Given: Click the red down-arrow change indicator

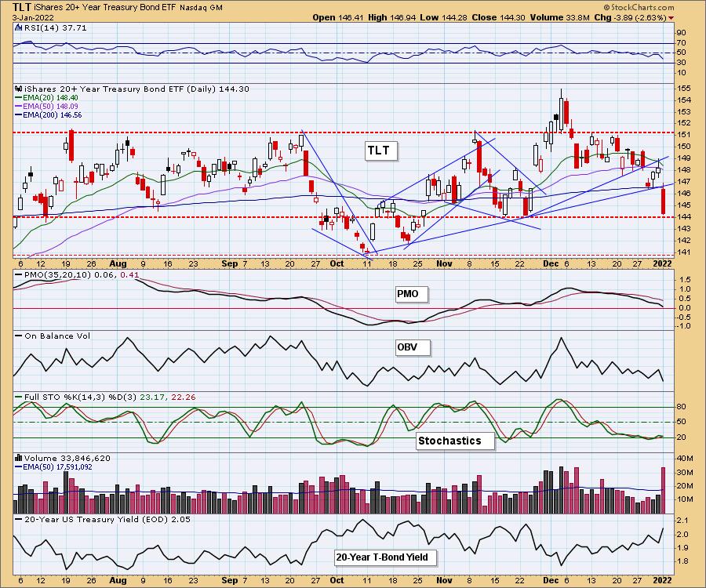Looking at the screenshot, I should point(671,18).
